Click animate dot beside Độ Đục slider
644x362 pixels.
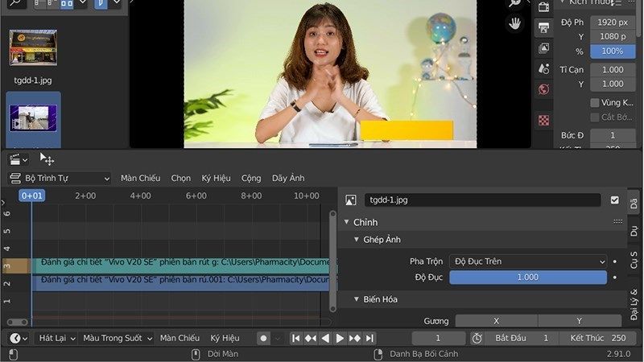(615, 278)
